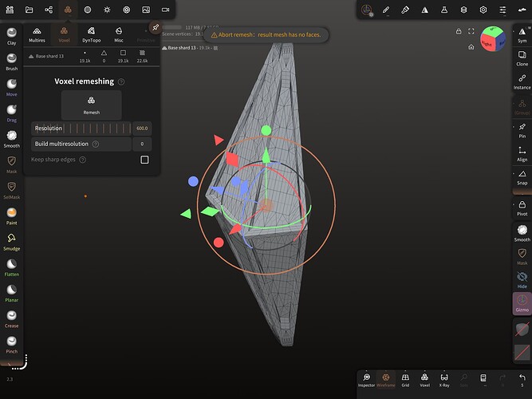
Task: Open the Layers stack menu
Action: point(463,10)
